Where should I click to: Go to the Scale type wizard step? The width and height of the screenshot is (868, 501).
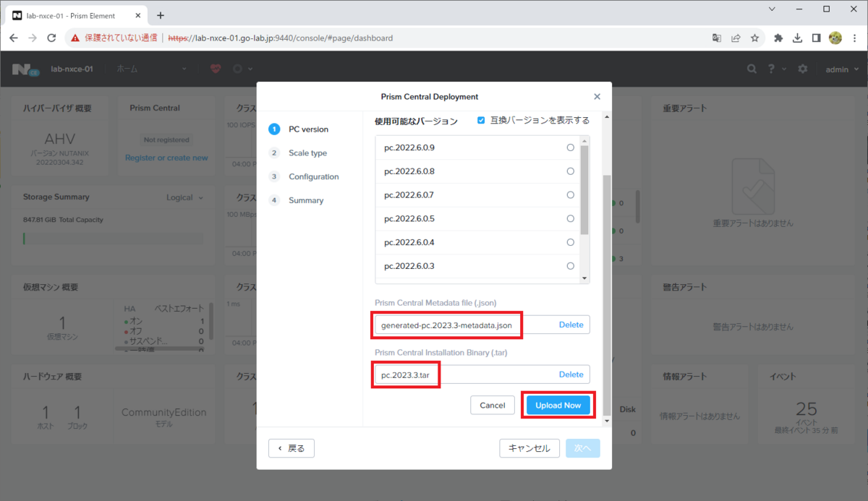[298, 153]
